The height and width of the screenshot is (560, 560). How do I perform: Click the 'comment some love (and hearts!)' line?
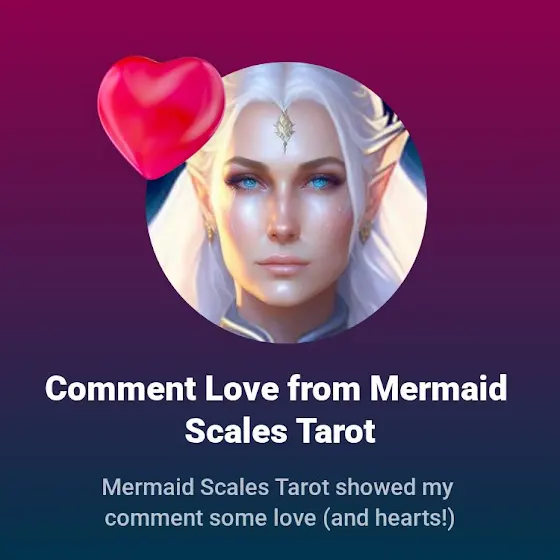(x=280, y=518)
